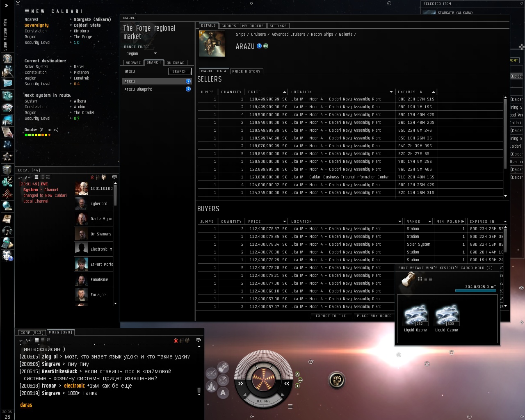
Task: Click Export To File button
Action: (x=331, y=316)
